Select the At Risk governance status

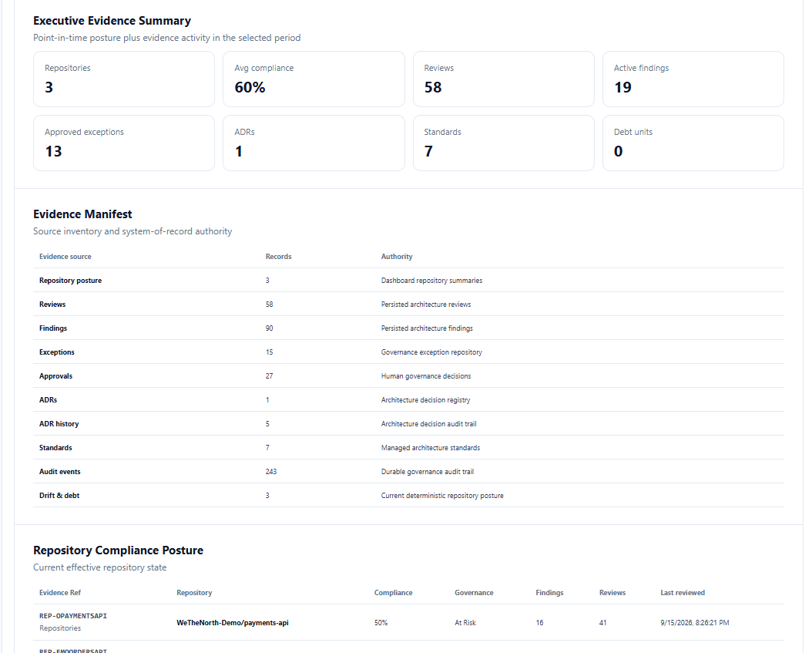465,623
